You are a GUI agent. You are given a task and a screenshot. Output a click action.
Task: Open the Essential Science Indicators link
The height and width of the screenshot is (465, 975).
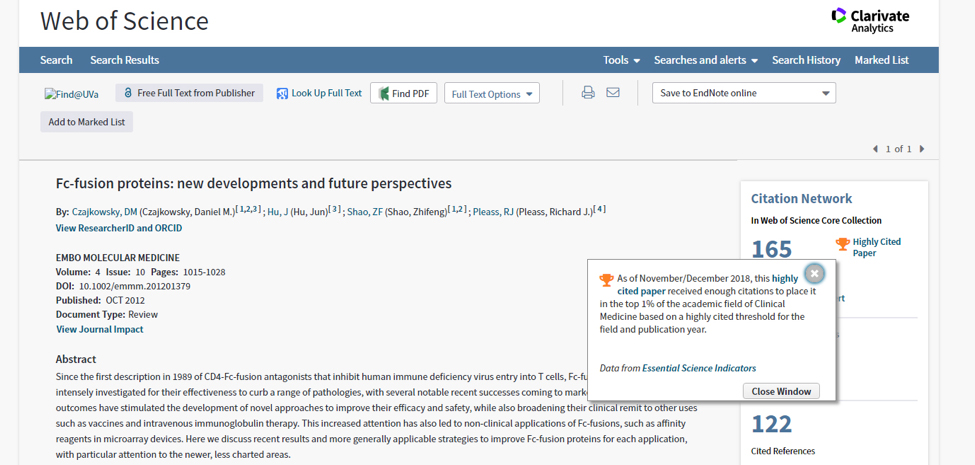[699, 368]
